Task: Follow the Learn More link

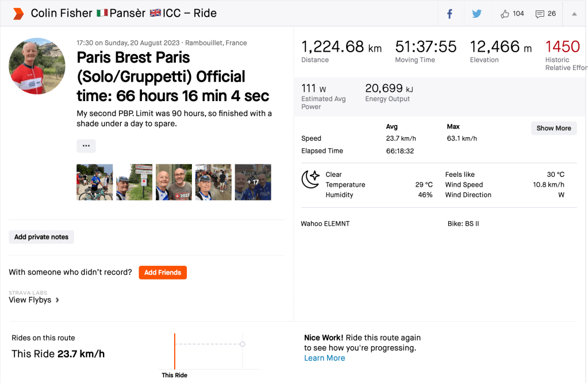Action: [x=324, y=358]
